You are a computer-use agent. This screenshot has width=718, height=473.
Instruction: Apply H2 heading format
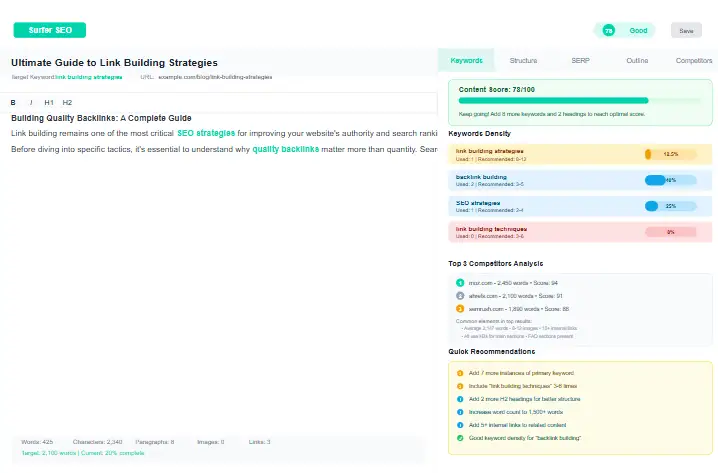pyautogui.click(x=67, y=103)
